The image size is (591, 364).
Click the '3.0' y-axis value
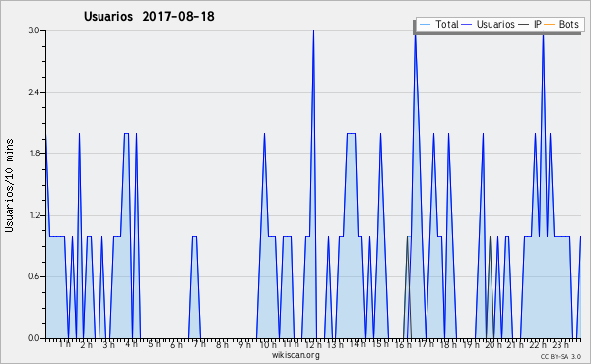(x=33, y=30)
